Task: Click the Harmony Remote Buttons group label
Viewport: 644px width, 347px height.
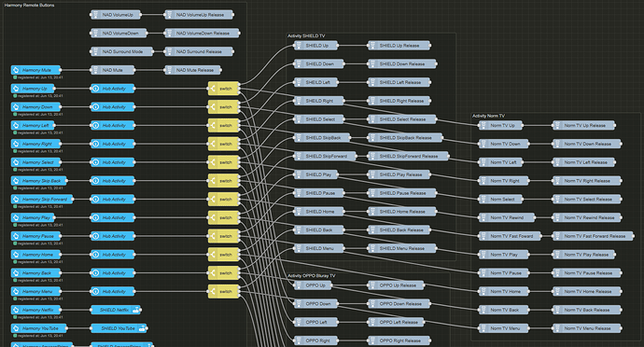Action: pos(29,6)
